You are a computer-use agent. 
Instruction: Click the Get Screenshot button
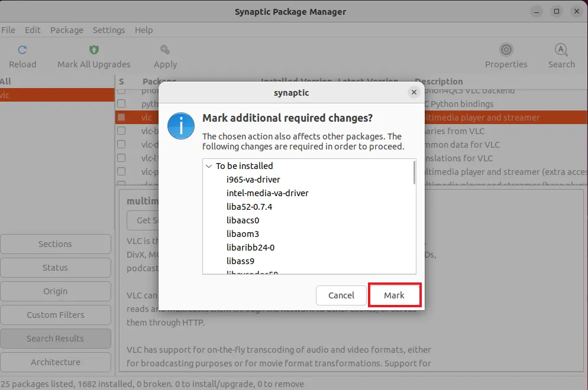(x=143, y=220)
